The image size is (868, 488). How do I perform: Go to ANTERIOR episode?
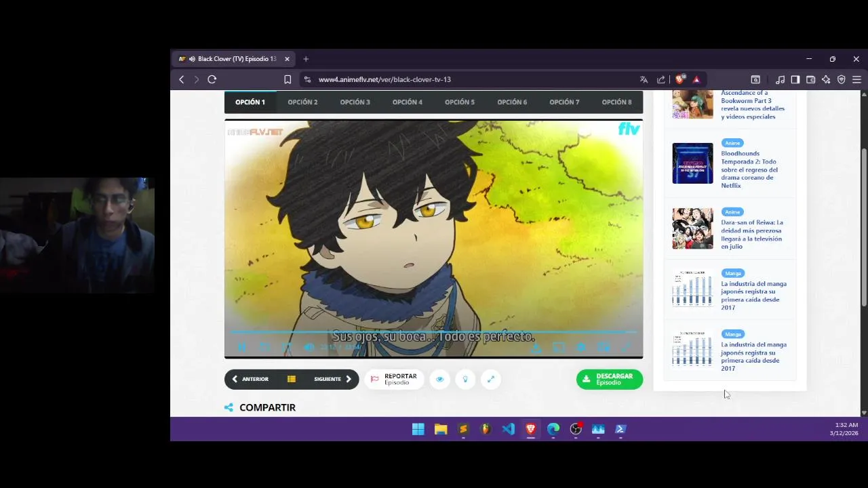pyautogui.click(x=250, y=379)
